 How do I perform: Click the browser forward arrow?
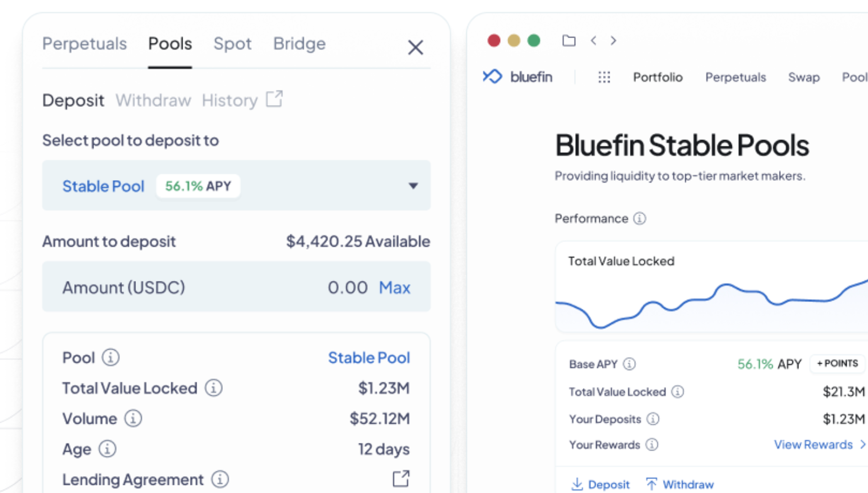pyautogui.click(x=613, y=41)
